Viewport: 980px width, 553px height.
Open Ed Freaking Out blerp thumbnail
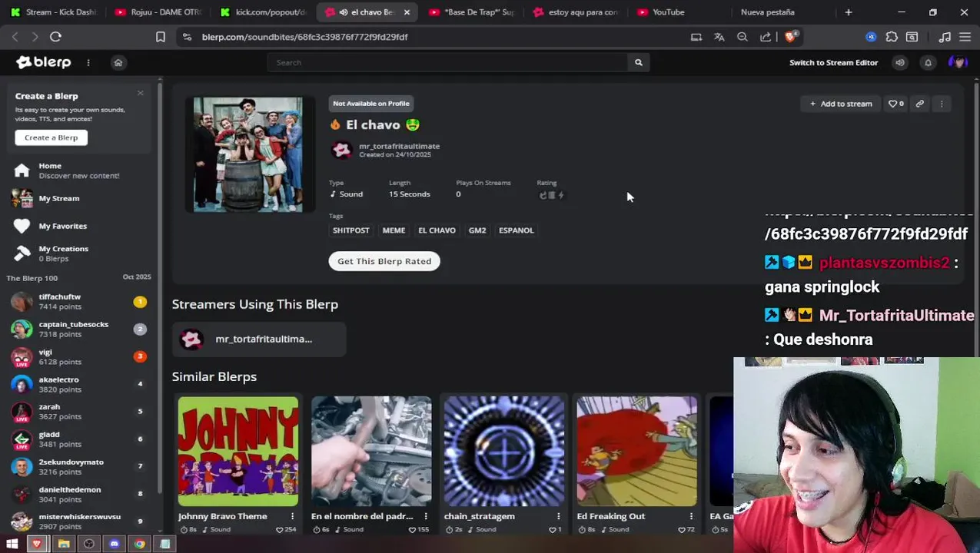click(x=637, y=452)
